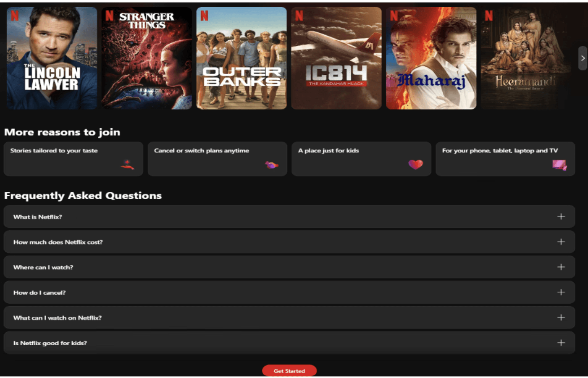Click the Netflix N logo on Heeramandi poster
The height and width of the screenshot is (378, 588).
[489, 16]
